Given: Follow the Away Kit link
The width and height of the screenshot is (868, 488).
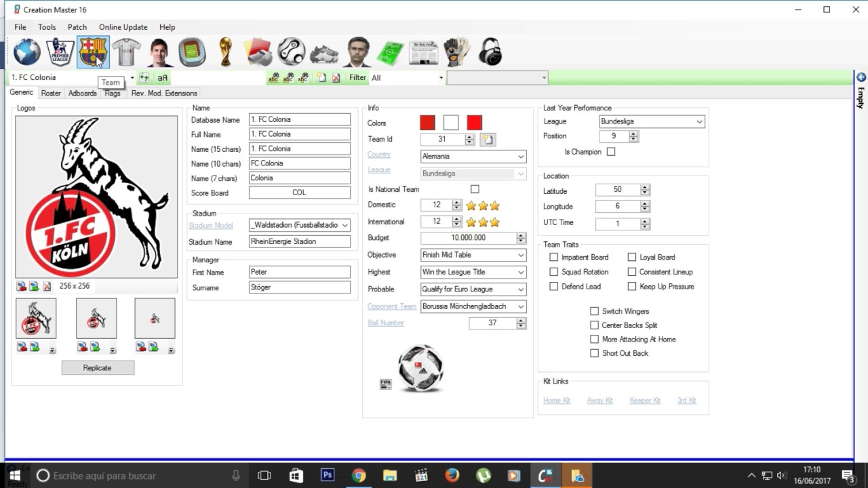Looking at the screenshot, I should tap(600, 401).
